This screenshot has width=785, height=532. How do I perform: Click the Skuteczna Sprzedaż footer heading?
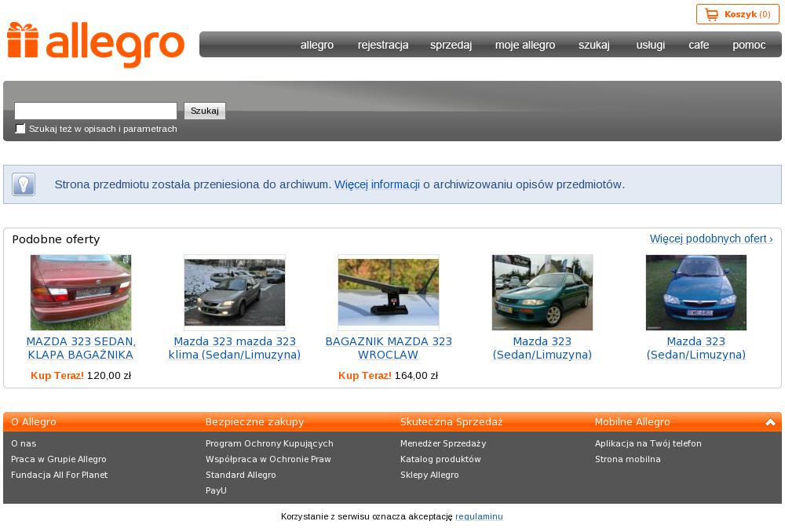pos(451,422)
